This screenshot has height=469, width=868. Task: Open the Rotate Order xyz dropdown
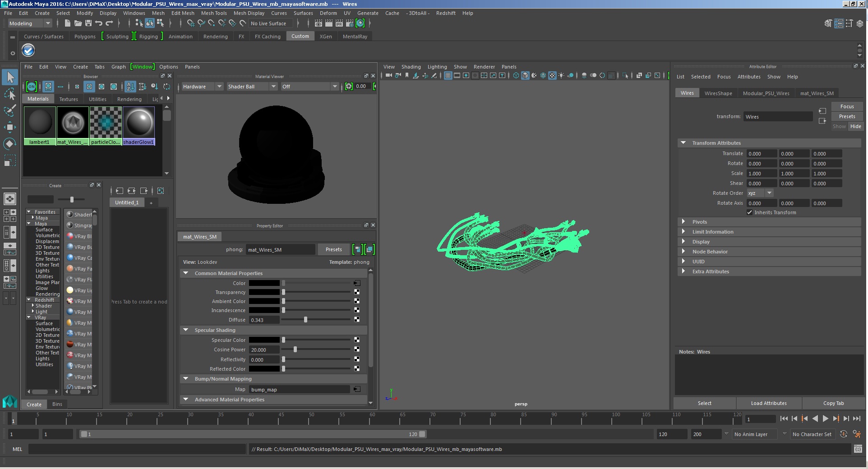pyautogui.click(x=760, y=193)
